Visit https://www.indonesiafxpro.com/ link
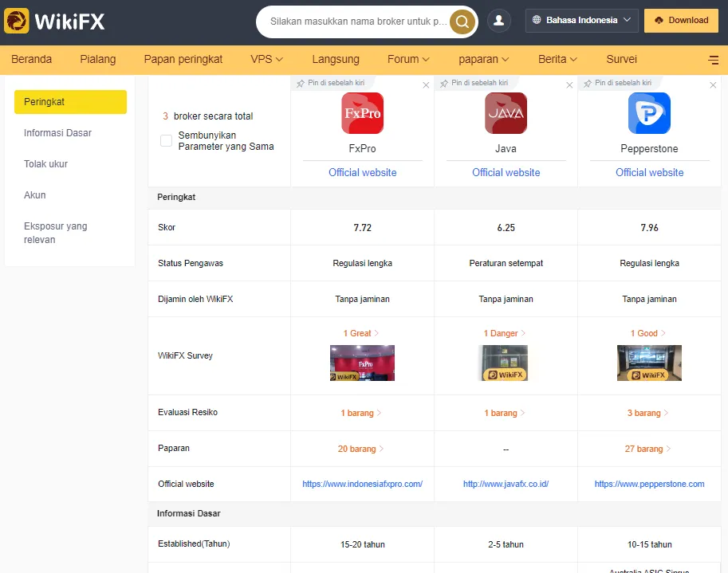The width and height of the screenshot is (728, 573). point(362,484)
